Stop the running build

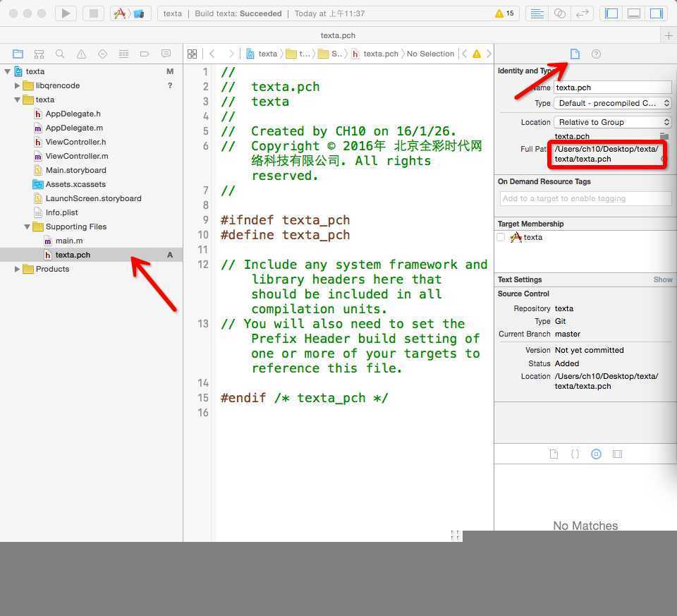(x=93, y=13)
